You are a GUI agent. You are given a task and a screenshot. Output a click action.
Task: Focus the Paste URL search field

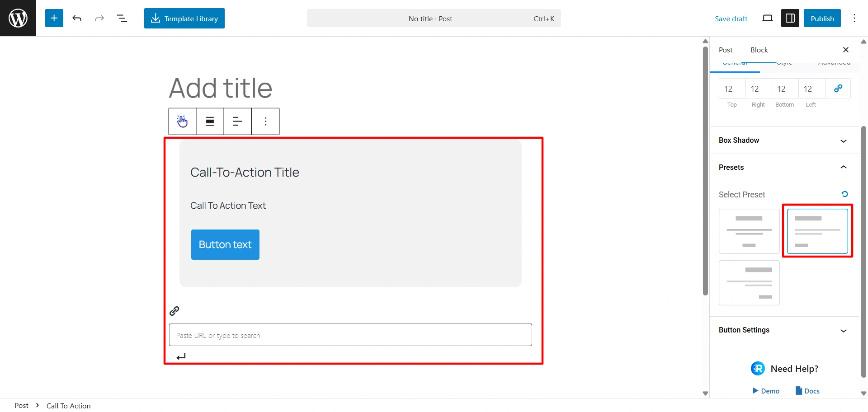[350, 335]
